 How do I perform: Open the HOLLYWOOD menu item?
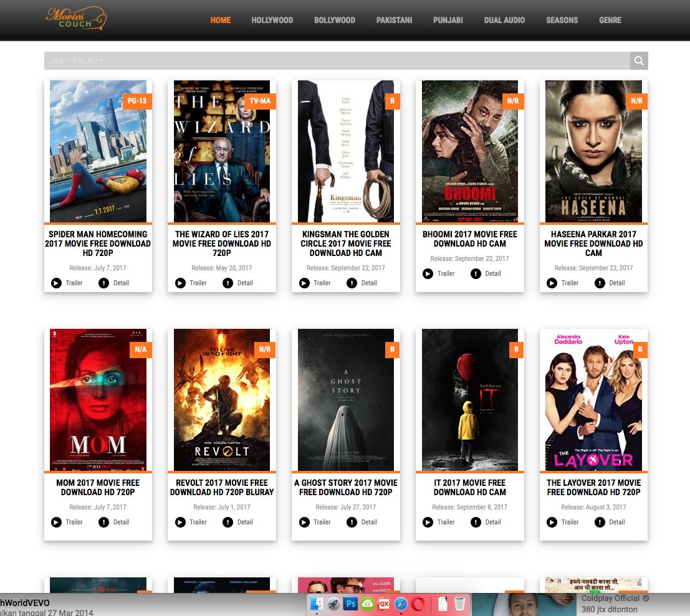click(x=272, y=20)
